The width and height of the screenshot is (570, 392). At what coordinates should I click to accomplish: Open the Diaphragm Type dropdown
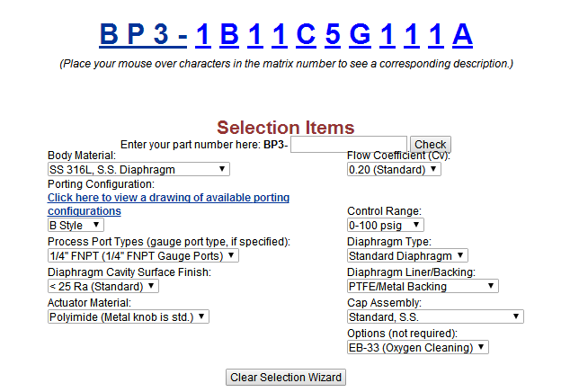(x=407, y=255)
